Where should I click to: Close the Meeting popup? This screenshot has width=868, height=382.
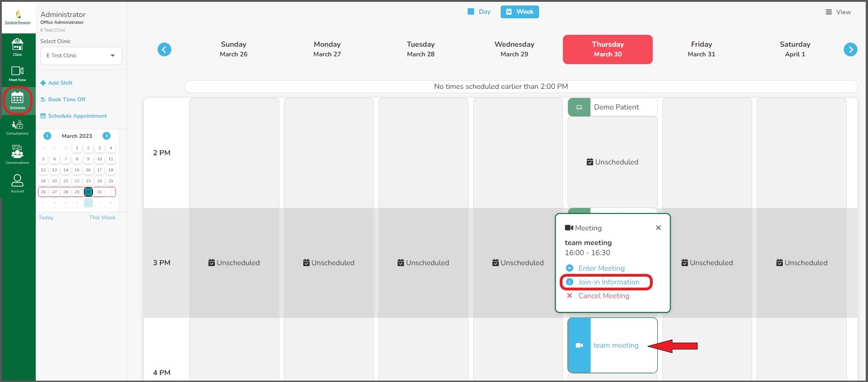658,228
